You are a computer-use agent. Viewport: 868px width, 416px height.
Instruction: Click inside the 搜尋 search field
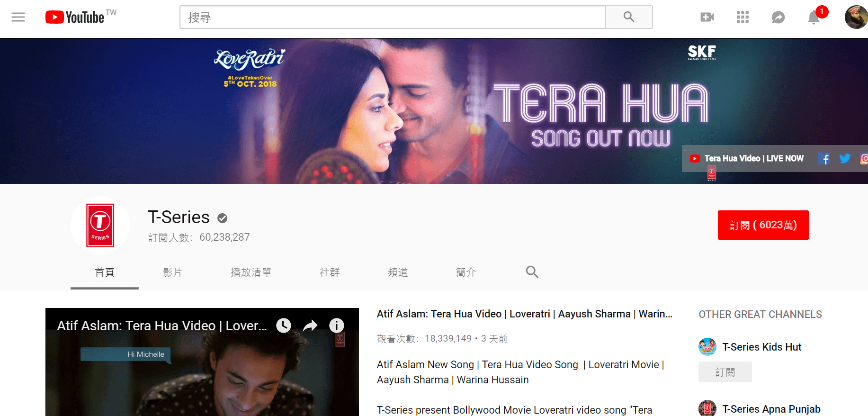(x=393, y=17)
